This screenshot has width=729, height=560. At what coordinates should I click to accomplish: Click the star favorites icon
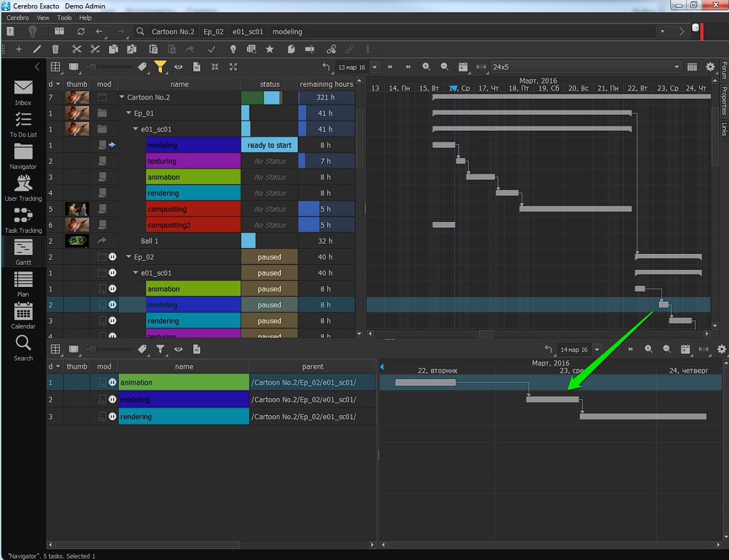270,49
